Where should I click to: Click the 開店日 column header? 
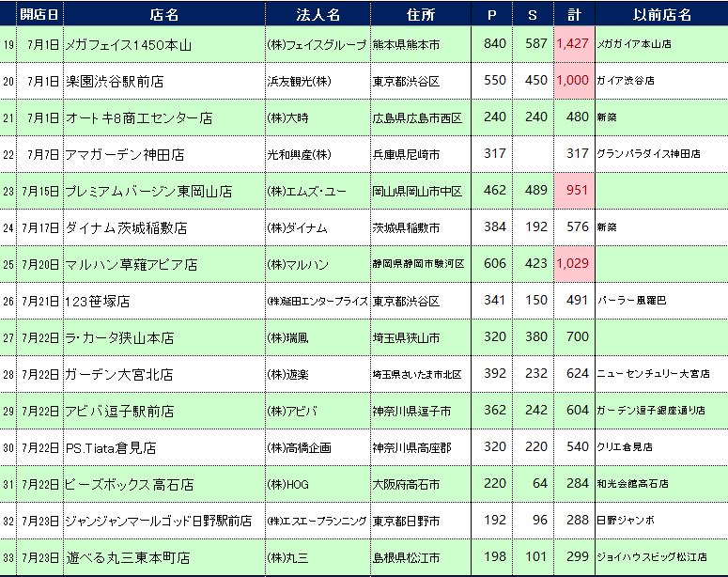(x=39, y=14)
